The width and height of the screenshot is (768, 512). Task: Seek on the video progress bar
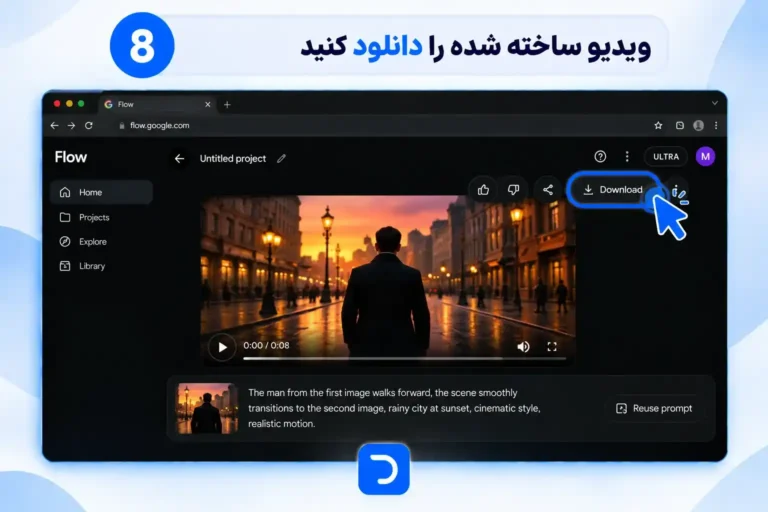pyautogui.click(x=405, y=359)
